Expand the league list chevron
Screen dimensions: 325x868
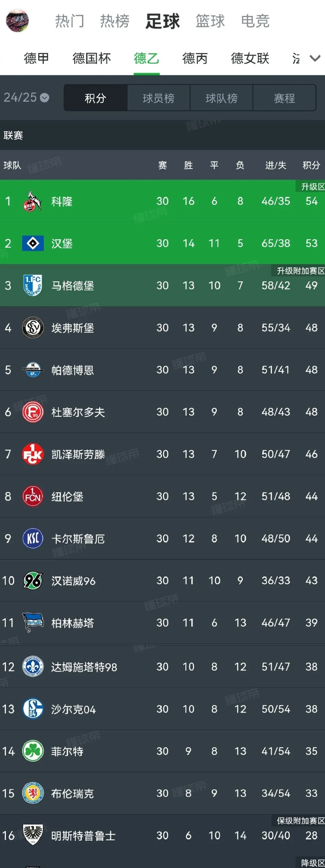click(315, 59)
